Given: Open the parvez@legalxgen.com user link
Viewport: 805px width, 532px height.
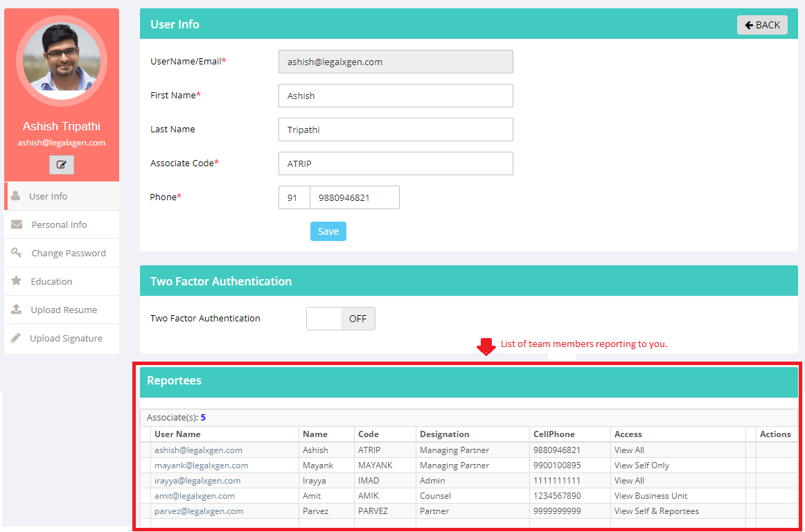Looking at the screenshot, I should click(199, 511).
